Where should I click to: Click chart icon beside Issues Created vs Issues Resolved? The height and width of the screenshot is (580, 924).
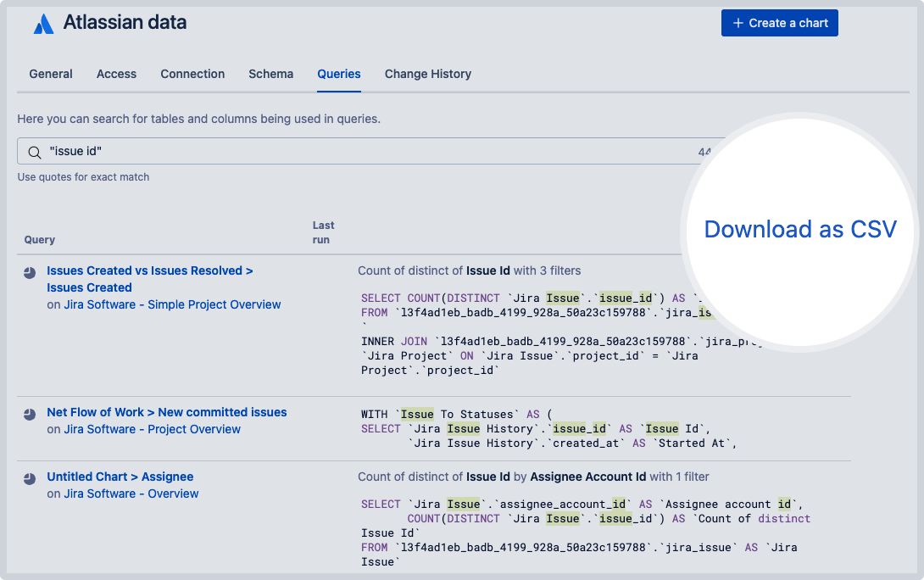coord(30,273)
